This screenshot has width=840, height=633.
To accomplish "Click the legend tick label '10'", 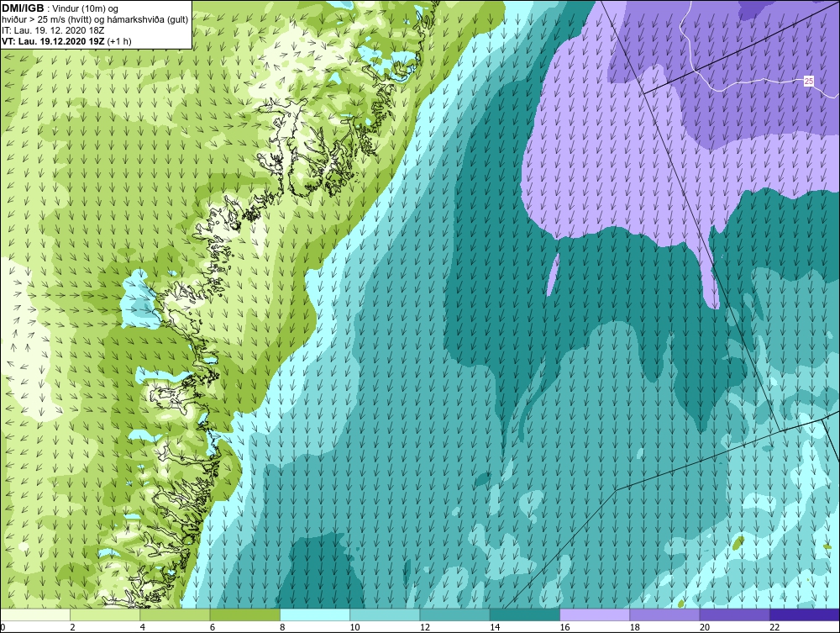I will [354, 628].
